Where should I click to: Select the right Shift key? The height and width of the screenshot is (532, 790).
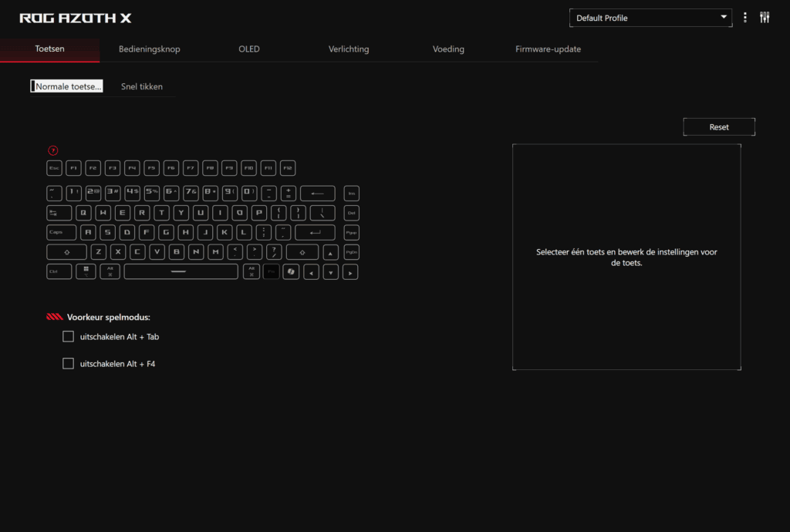(302, 252)
